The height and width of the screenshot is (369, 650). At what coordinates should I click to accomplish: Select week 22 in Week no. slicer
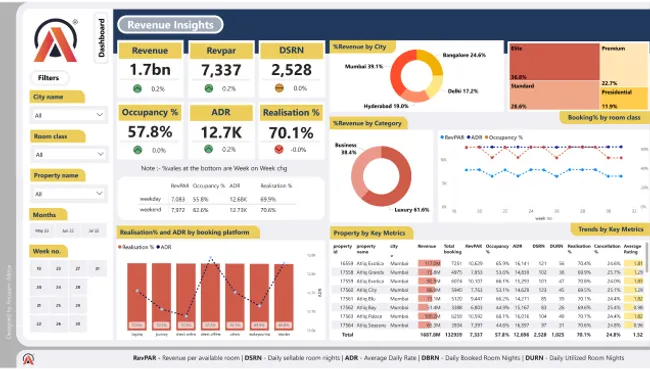pyautogui.click(x=39, y=324)
